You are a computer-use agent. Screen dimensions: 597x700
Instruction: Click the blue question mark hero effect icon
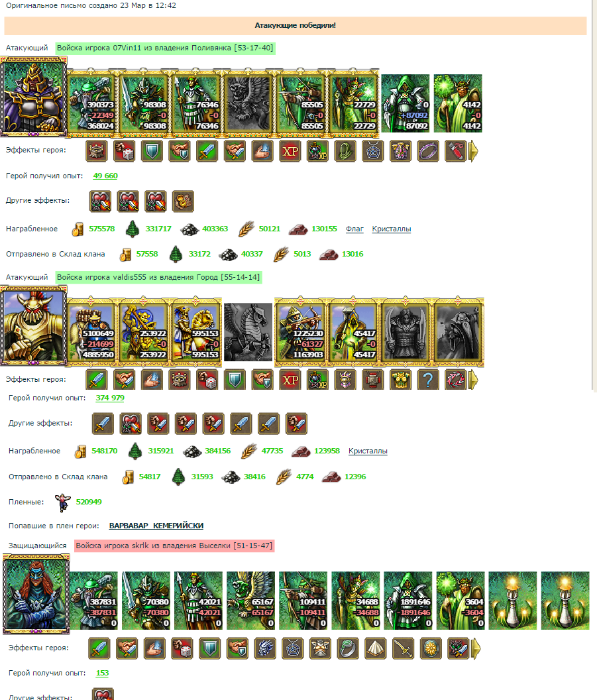point(428,380)
